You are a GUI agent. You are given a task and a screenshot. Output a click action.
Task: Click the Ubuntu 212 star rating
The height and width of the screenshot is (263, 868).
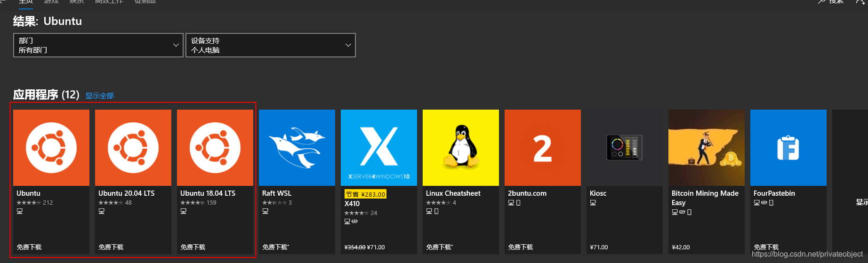[x=35, y=203]
